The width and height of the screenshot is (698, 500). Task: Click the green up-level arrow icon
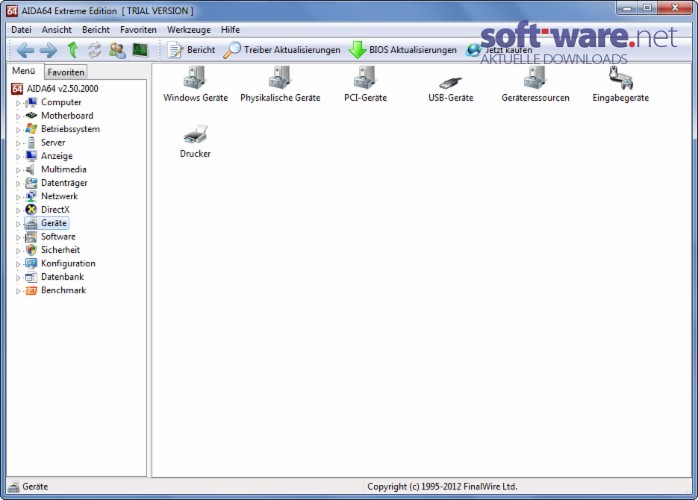click(73, 50)
